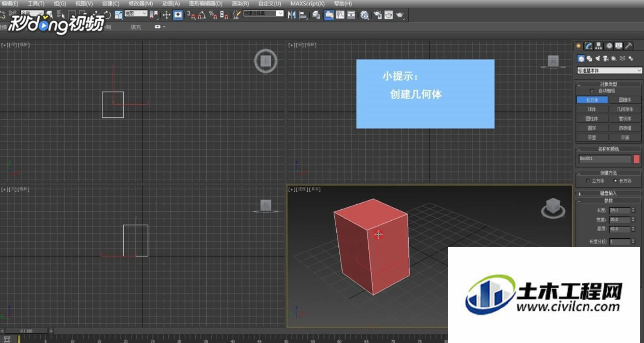Open the Motion command panel tab

(x=609, y=46)
